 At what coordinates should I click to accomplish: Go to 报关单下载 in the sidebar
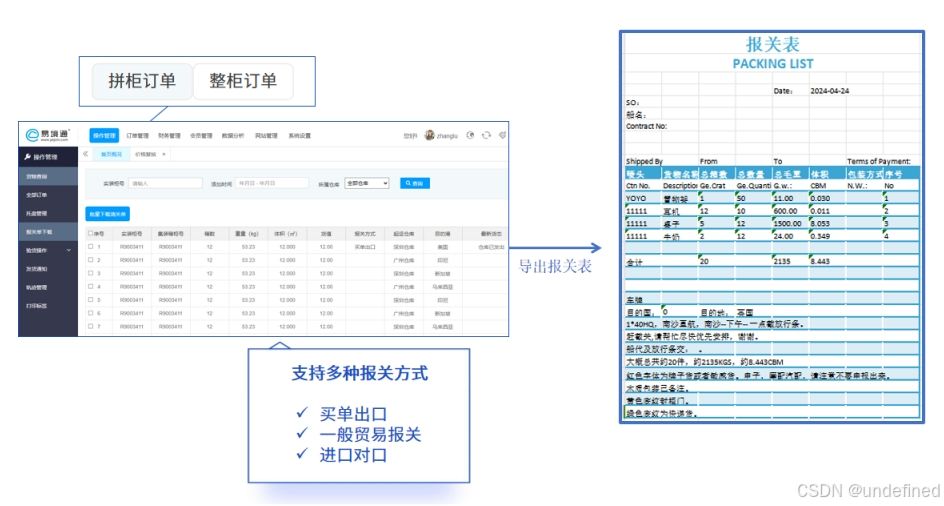48,232
